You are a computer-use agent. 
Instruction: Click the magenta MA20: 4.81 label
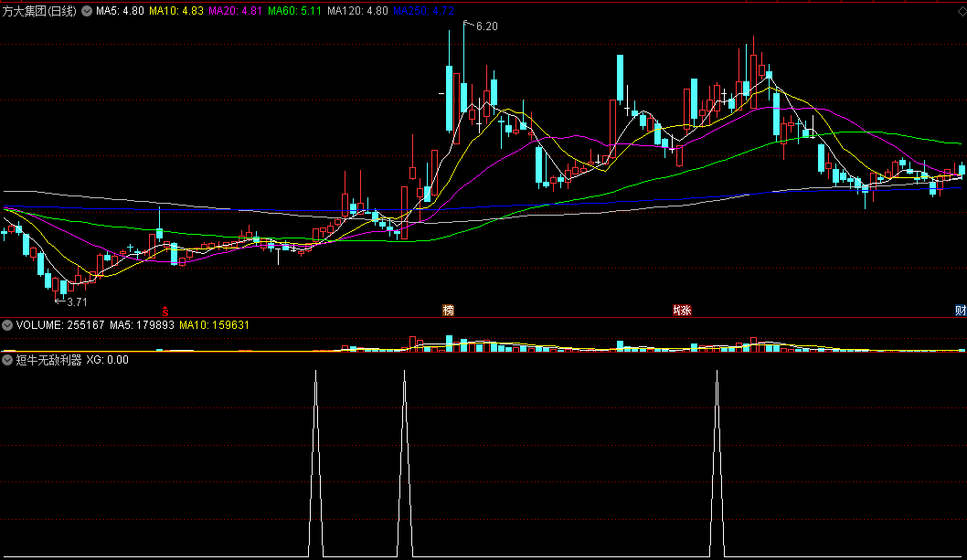[x=236, y=11]
